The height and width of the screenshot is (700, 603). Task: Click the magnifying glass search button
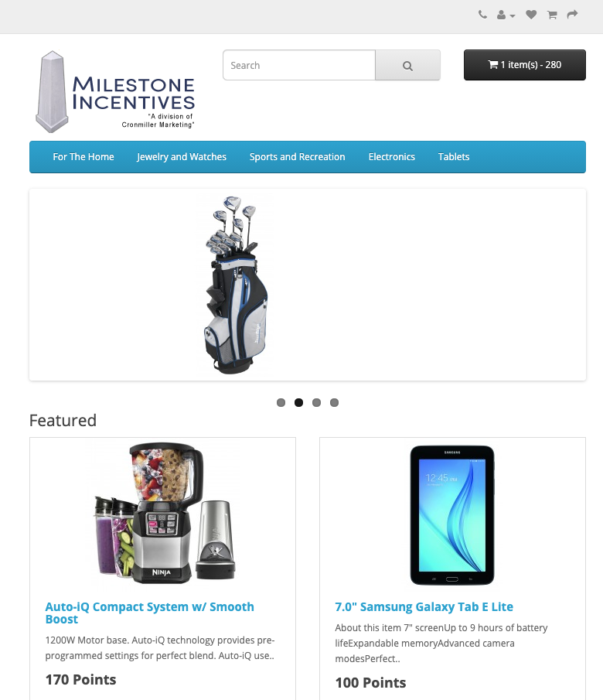407,65
